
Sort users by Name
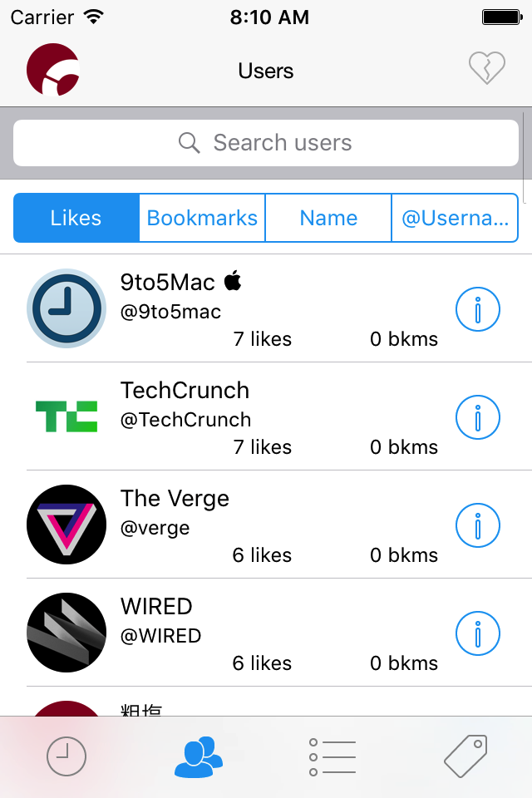pos(328,217)
